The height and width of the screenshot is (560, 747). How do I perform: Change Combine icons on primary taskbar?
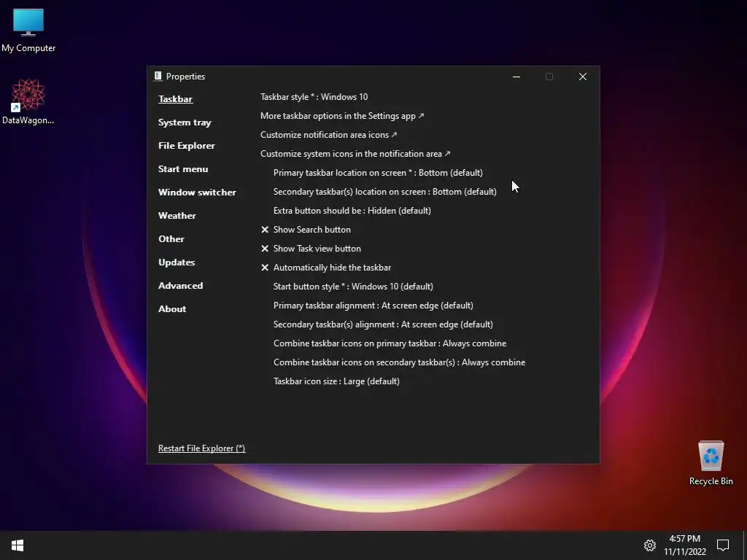click(x=390, y=343)
